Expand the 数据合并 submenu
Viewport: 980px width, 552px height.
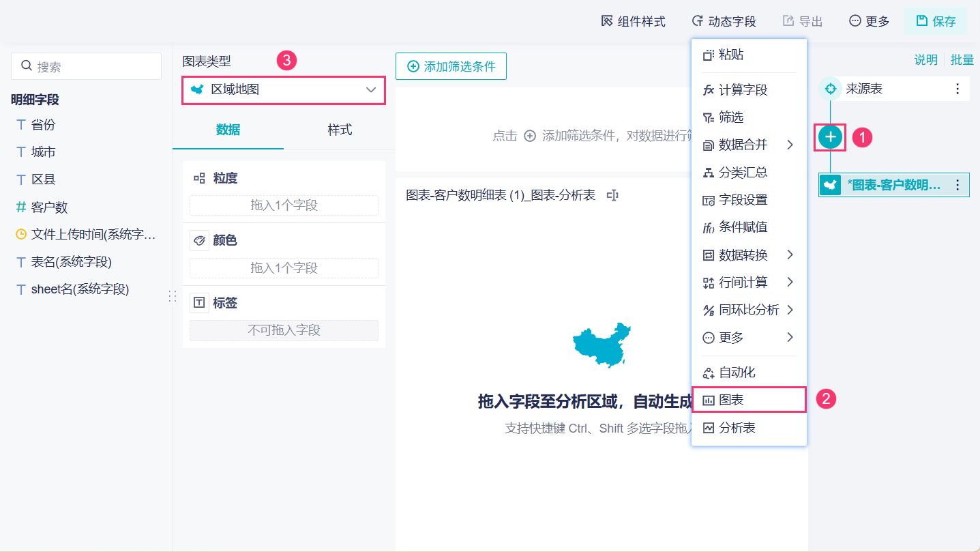click(749, 145)
